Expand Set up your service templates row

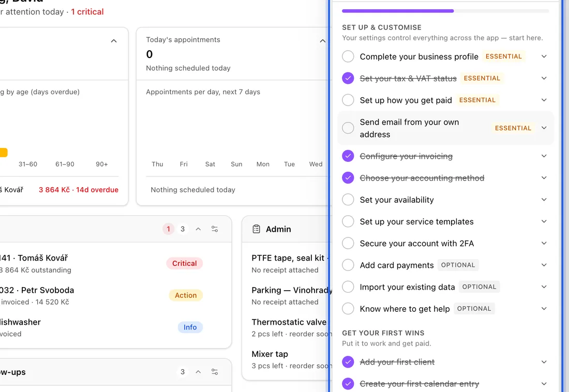[544, 221]
